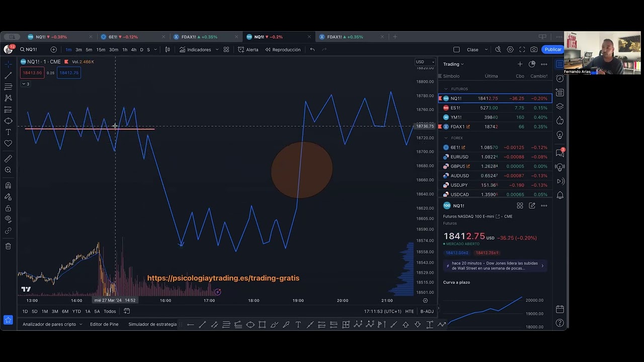644x362 pixels.
Task: Click the NQ1! symbol search field
Action: (32, 50)
